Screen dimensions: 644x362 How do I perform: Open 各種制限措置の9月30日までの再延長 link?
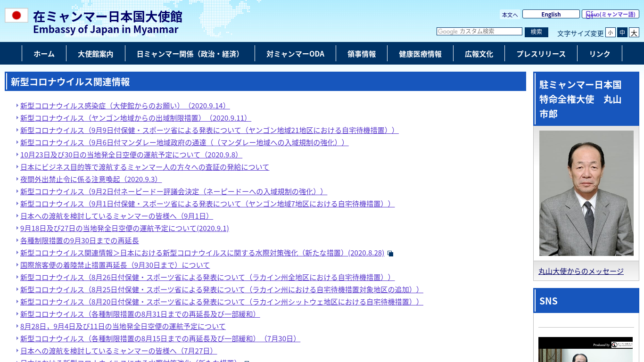point(80,240)
